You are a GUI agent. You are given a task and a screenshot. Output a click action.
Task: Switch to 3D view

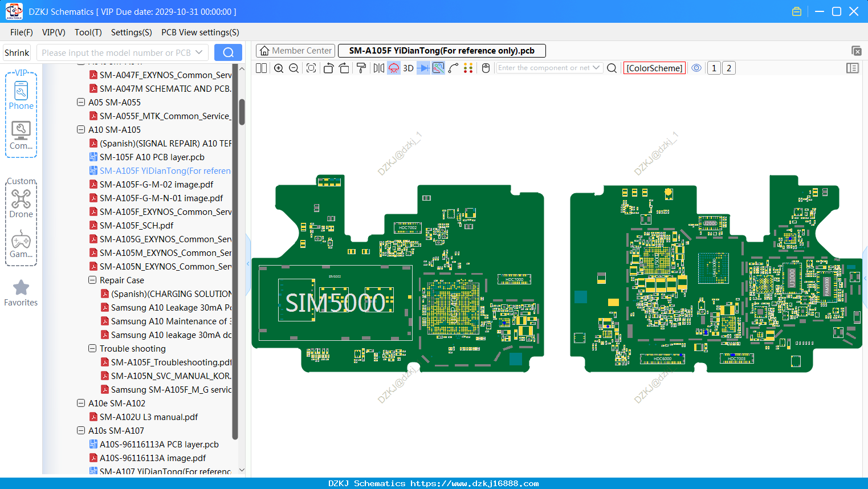[x=408, y=68]
